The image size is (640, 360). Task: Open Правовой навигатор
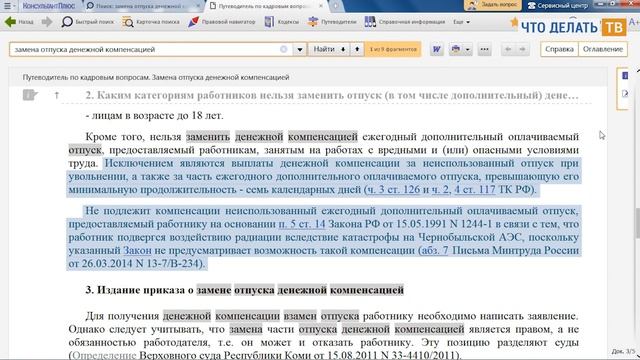pyautogui.click(x=222, y=22)
